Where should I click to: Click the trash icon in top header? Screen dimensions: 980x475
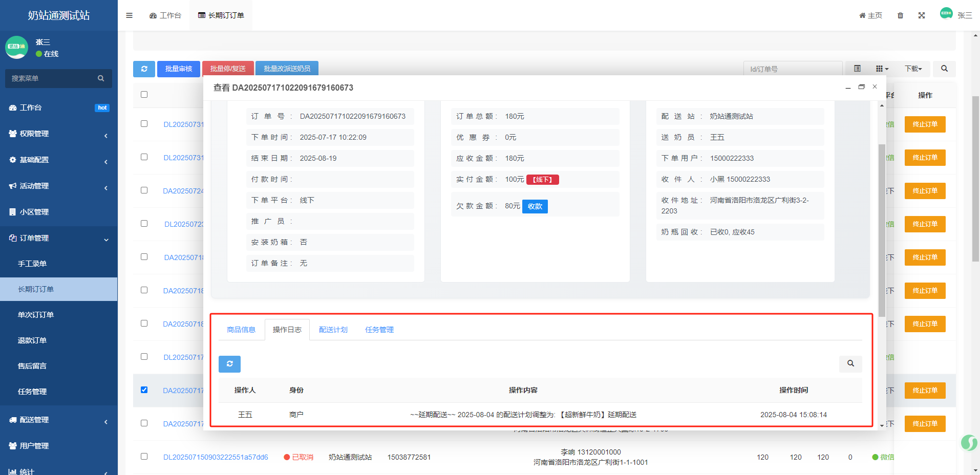[900, 15]
